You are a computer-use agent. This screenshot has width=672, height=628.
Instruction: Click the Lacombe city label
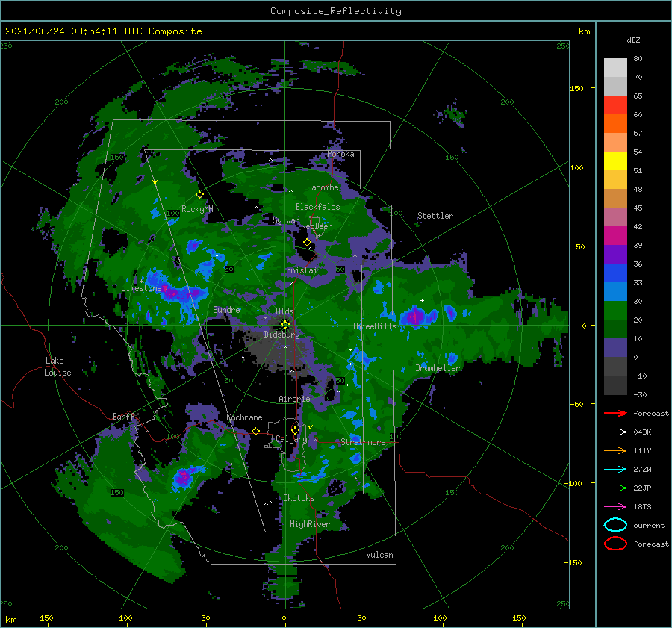pos(323,187)
